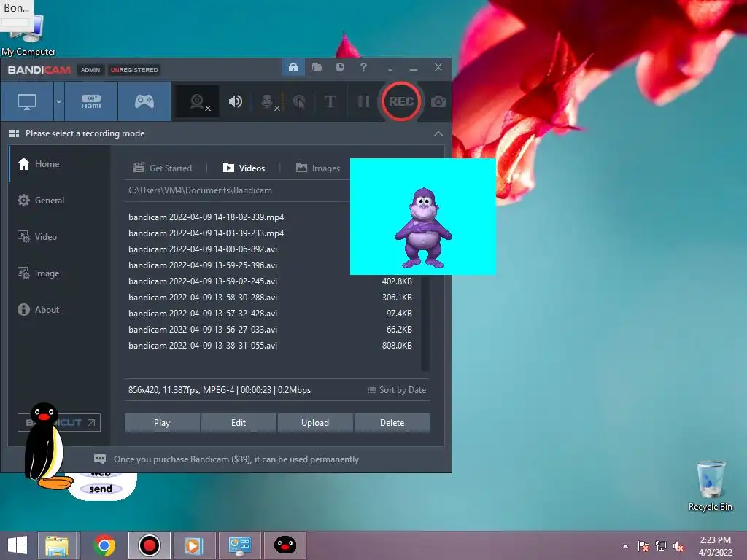Screen dimensions: 747x560
Task: Click Bandicam taskbar icon
Action: point(149,545)
